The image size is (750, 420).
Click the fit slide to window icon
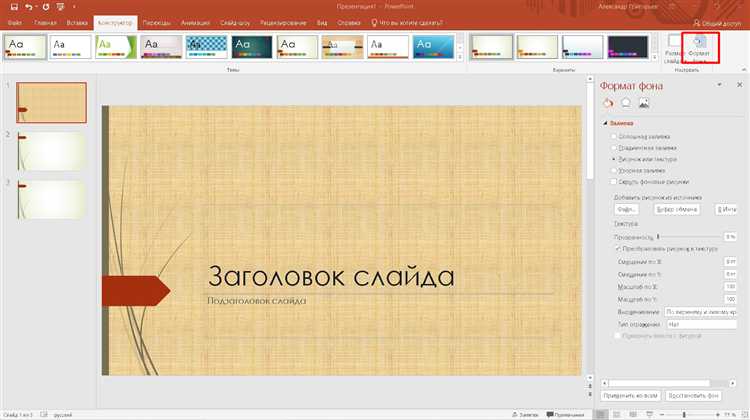[x=745, y=415]
